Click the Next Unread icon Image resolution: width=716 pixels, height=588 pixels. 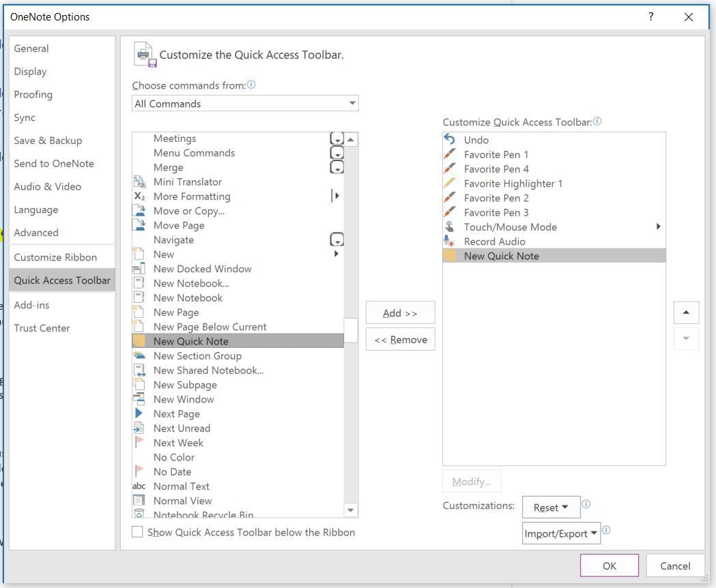coord(139,428)
